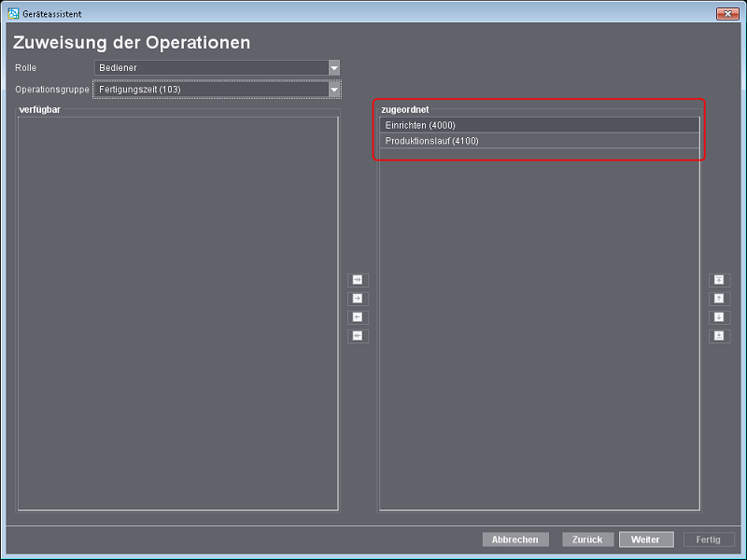Move selected operation down one position

(x=719, y=317)
